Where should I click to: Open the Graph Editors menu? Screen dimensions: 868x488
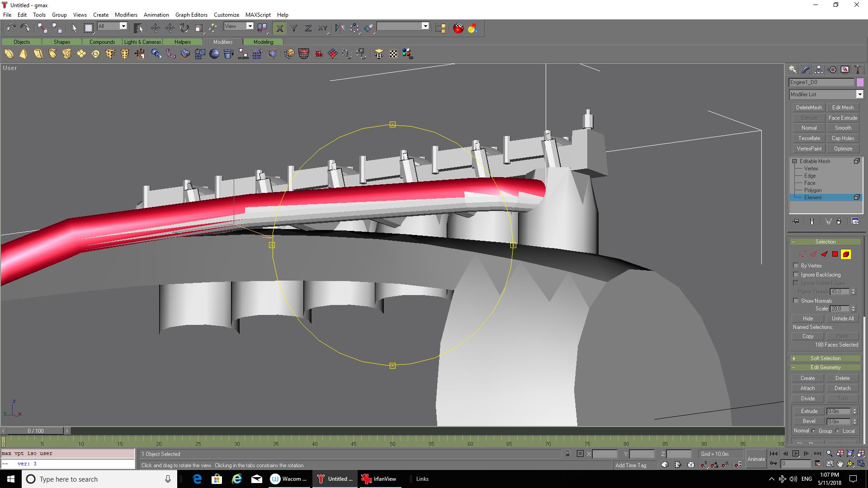(x=191, y=14)
